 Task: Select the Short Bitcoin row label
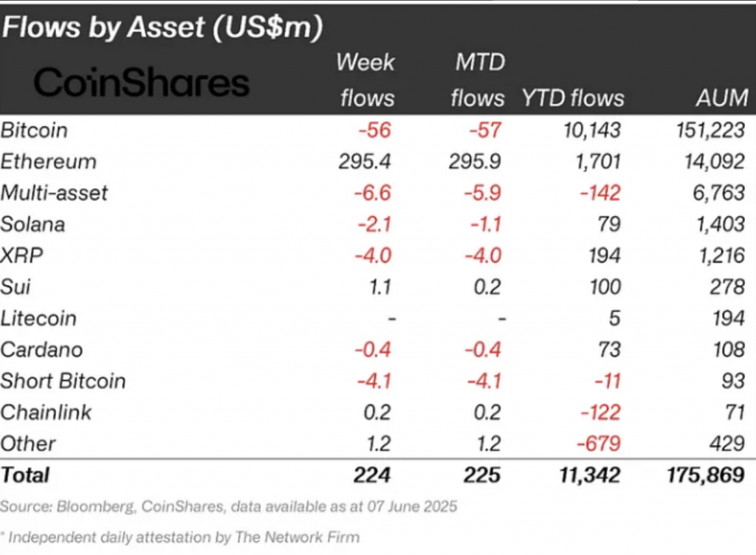pos(63,381)
